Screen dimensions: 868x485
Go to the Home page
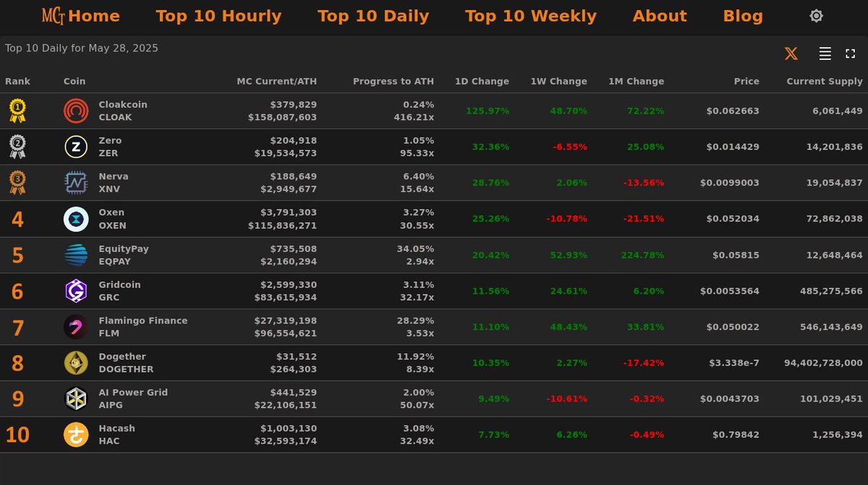pos(94,16)
